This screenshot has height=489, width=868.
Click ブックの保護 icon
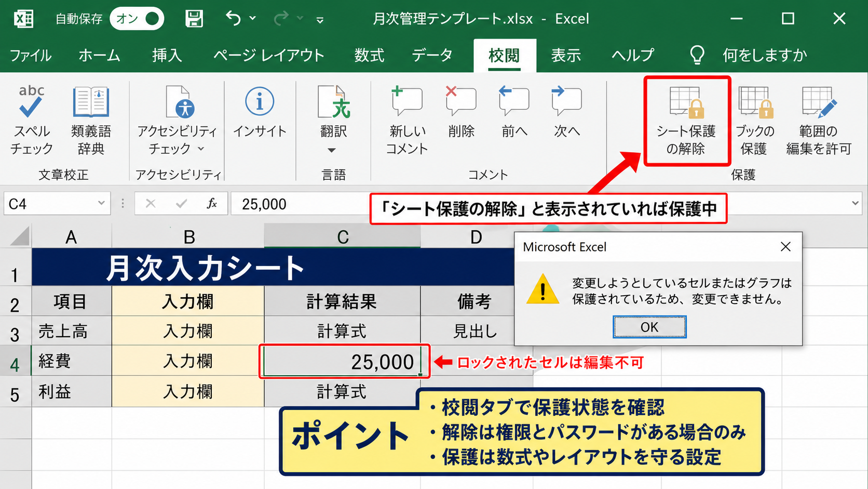tap(756, 101)
